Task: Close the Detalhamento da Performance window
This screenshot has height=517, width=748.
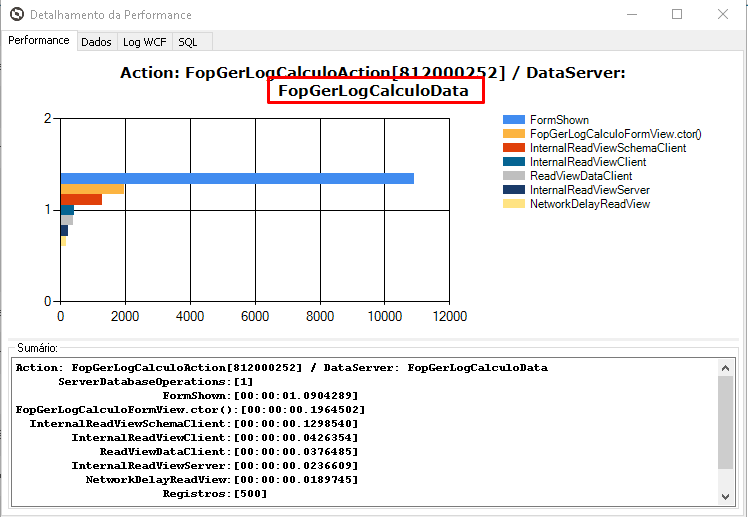Action: tap(723, 14)
